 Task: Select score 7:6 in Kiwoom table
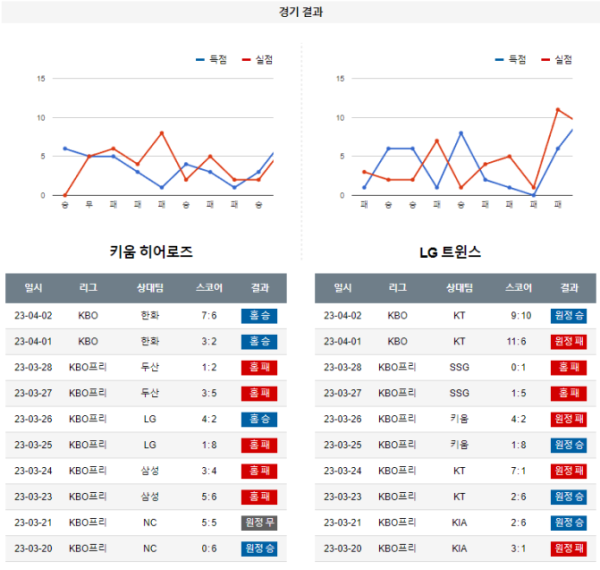(x=209, y=316)
